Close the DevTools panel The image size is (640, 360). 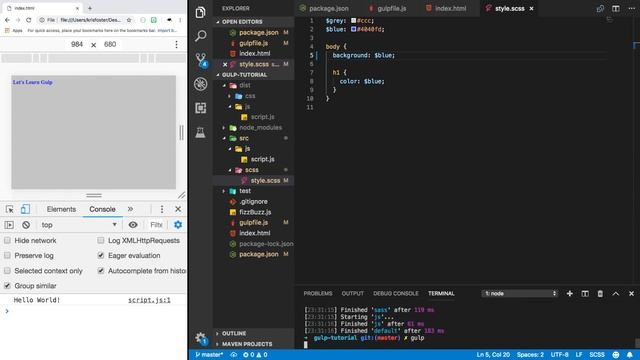[x=178, y=209]
